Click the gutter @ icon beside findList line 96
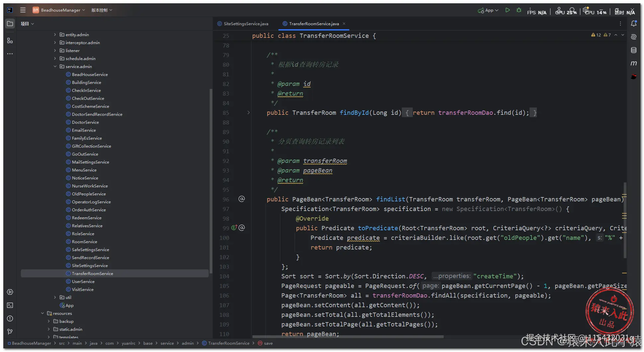Screen dimensions: 644x352 242,199
